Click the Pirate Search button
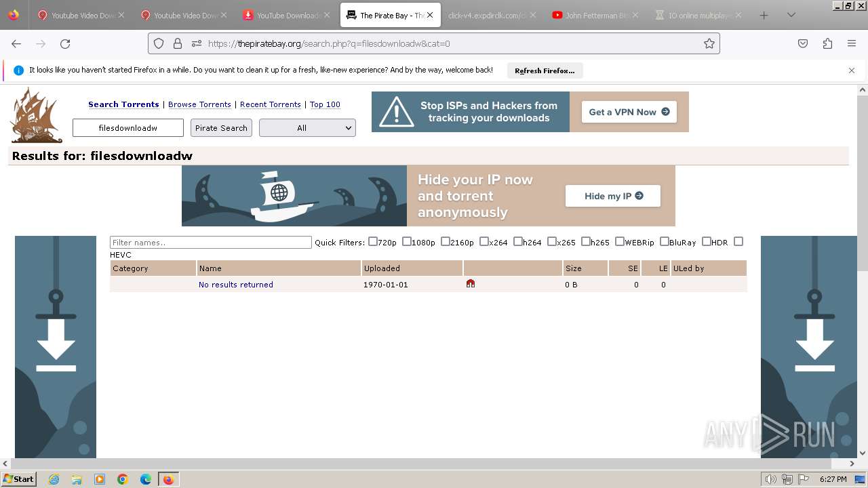Viewport: 868px width, 488px height. (x=221, y=127)
